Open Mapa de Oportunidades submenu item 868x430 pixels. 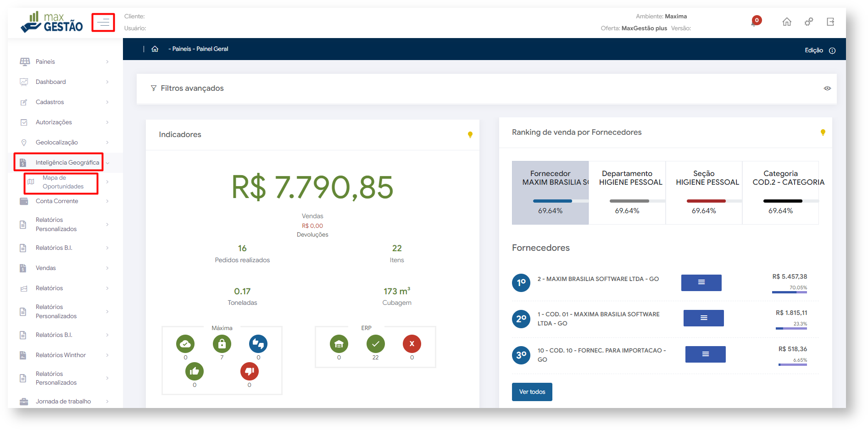(63, 182)
